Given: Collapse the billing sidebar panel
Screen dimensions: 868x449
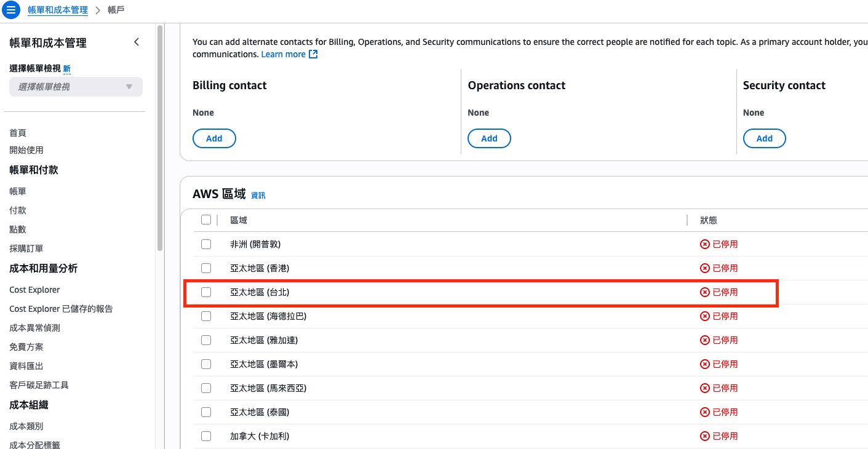Looking at the screenshot, I should click(137, 42).
